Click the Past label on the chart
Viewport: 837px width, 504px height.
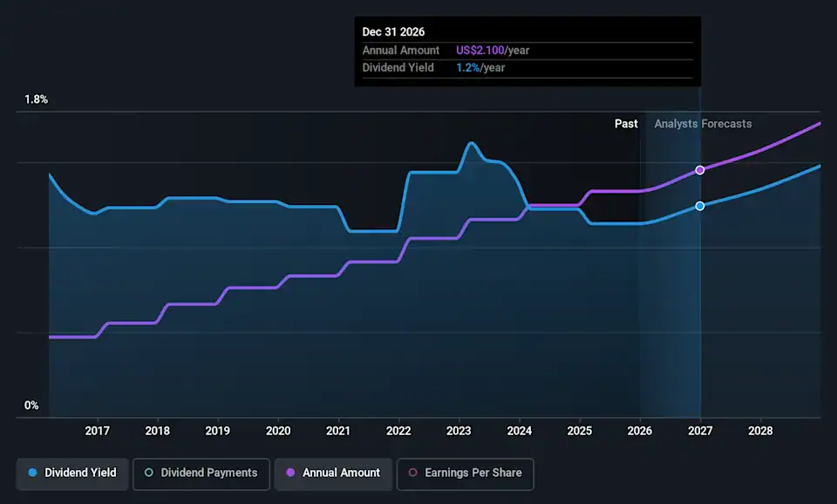click(626, 124)
